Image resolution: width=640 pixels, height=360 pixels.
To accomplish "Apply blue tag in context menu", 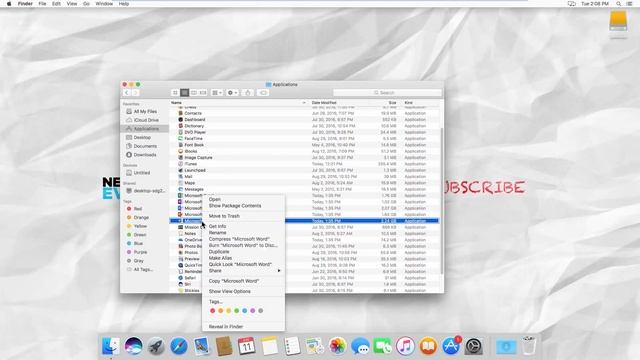I will [244, 311].
